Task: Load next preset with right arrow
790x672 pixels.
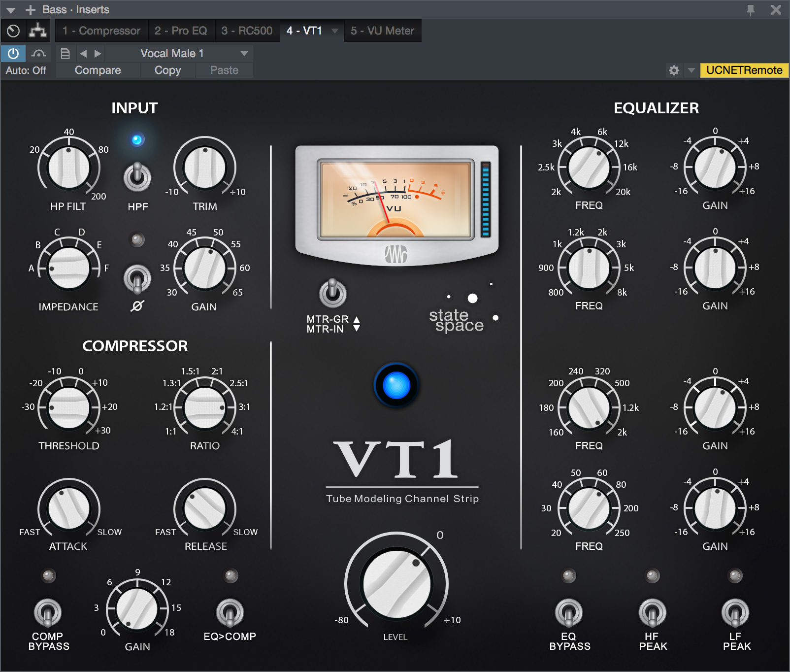Action: 98,53
